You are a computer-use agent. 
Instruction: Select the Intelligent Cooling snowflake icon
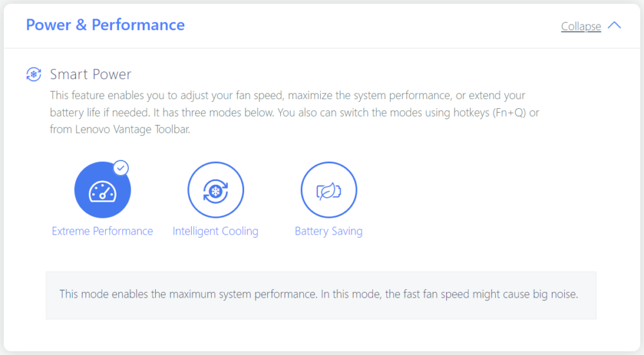point(216,190)
